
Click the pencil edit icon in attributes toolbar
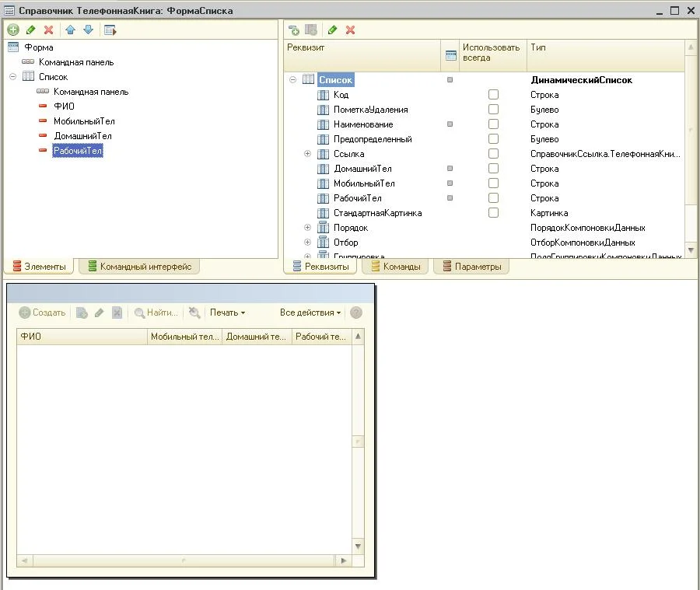point(332,30)
